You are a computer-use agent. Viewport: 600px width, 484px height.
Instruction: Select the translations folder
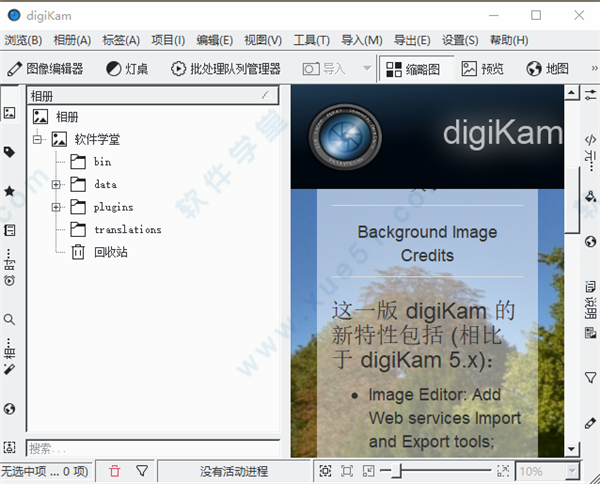click(116, 230)
